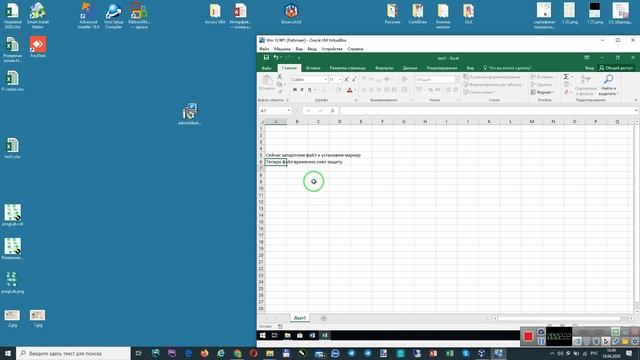The height and width of the screenshot is (360, 640).
Task: Open the AnyDesk desktop shortcut
Action: pos(38,47)
